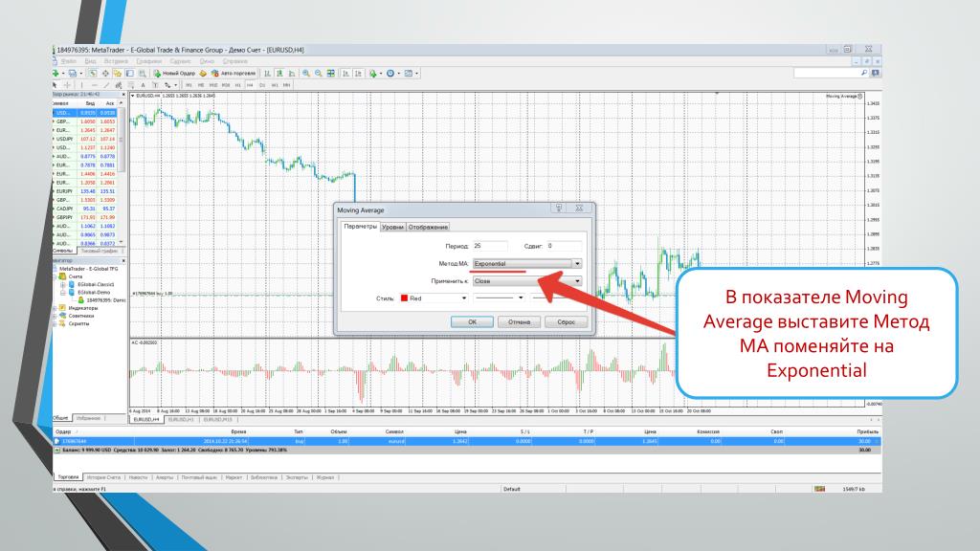Close the Market Watch panel
Viewport: 980px width, 551px height.
point(123,95)
